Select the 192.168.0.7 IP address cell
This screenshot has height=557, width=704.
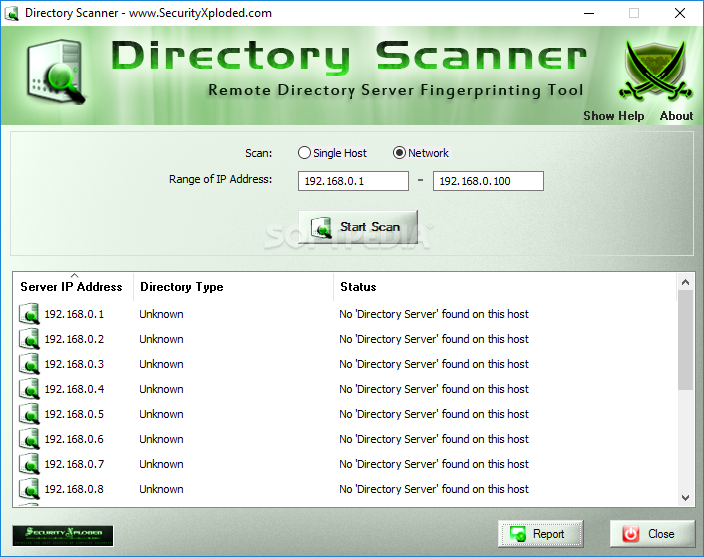click(x=74, y=464)
